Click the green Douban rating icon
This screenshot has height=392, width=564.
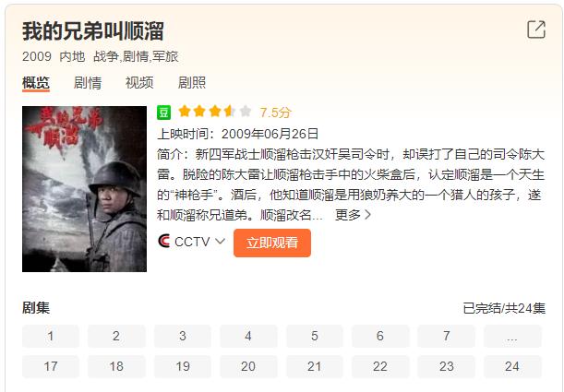(163, 113)
